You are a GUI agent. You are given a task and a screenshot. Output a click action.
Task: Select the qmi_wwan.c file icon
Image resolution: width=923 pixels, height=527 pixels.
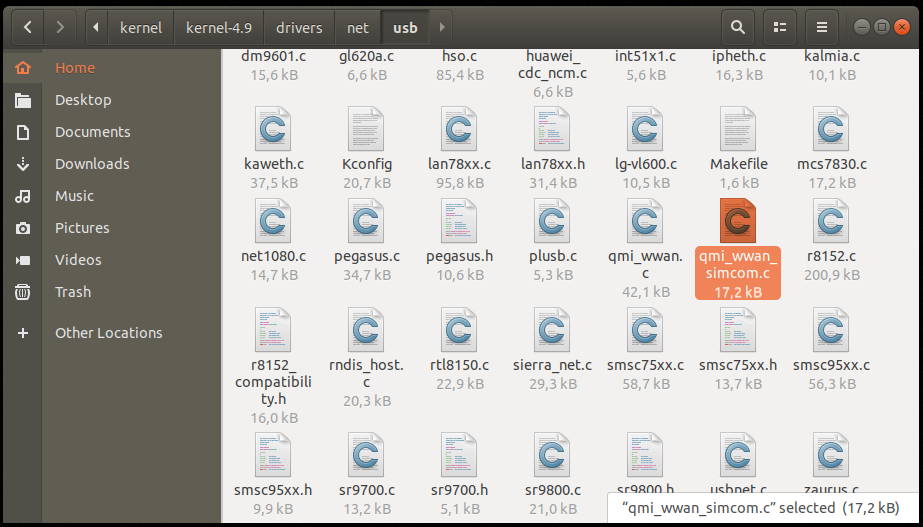[645, 221]
